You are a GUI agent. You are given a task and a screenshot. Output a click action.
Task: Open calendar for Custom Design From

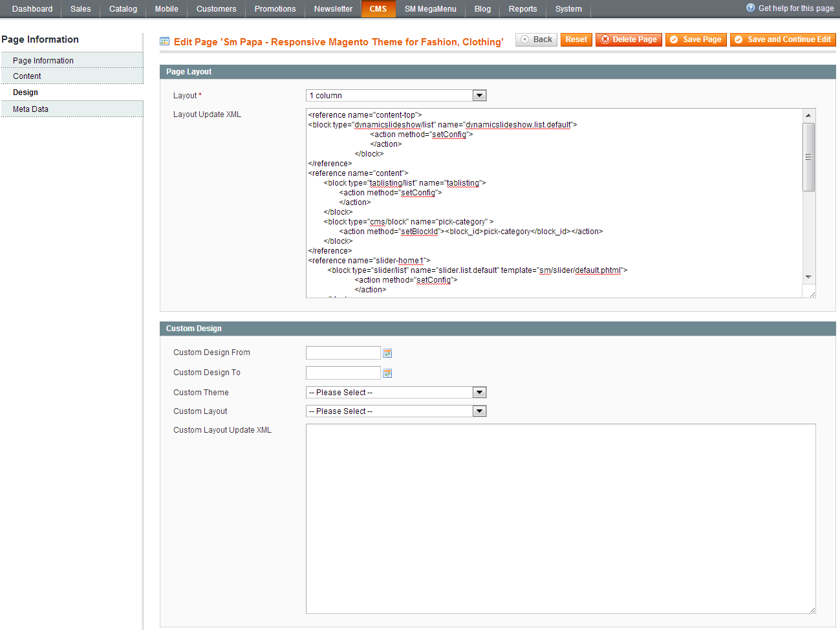(x=387, y=353)
